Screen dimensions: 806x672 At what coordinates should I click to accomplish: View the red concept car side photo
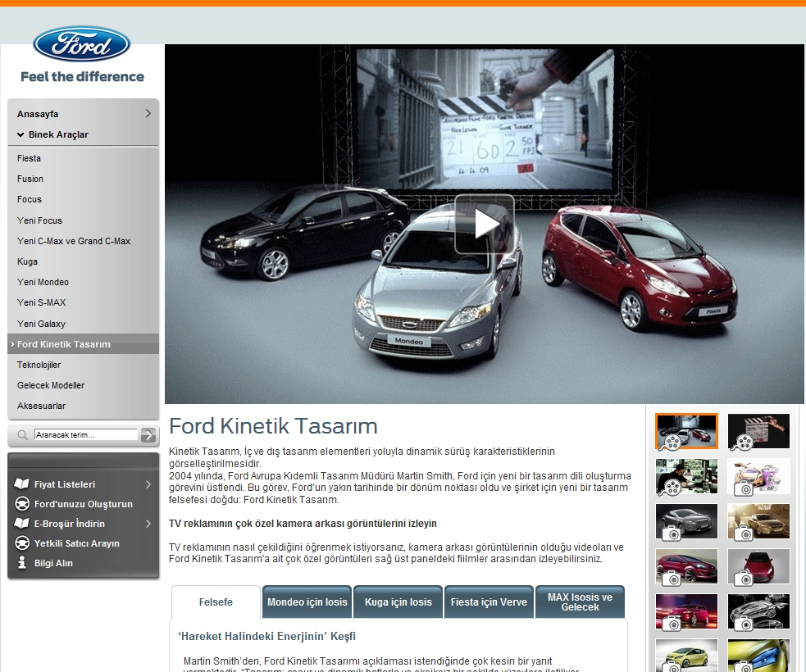click(687, 566)
